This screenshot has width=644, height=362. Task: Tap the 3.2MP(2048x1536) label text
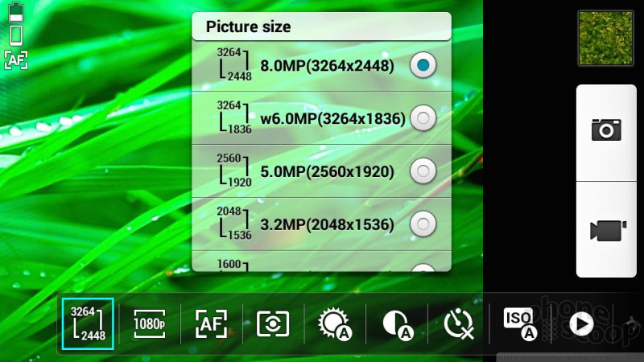click(x=327, y=224)
